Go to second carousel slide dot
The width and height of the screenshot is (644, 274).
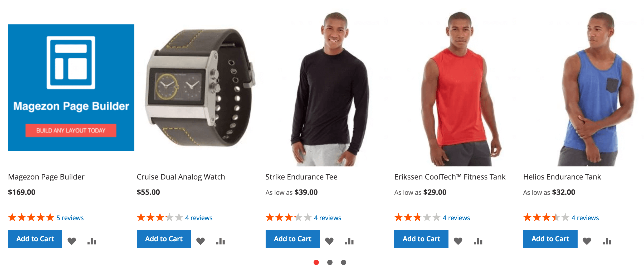330,262
